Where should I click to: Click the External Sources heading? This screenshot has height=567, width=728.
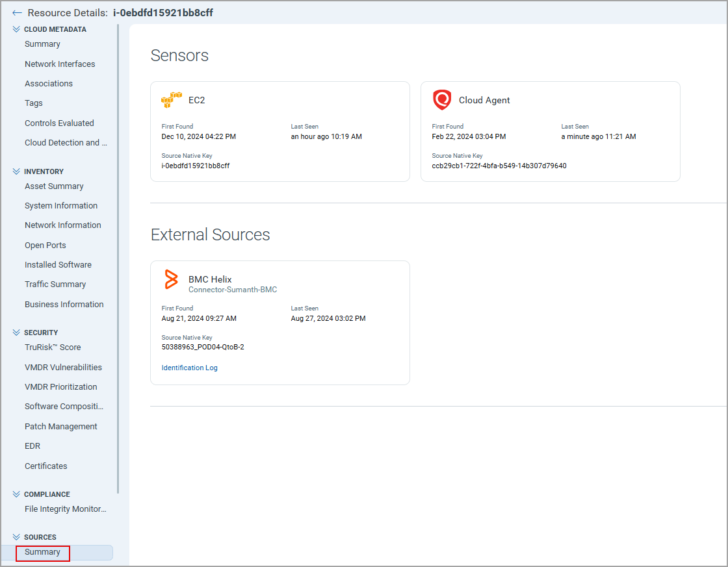pyautogui.click(x=211, y=234)
